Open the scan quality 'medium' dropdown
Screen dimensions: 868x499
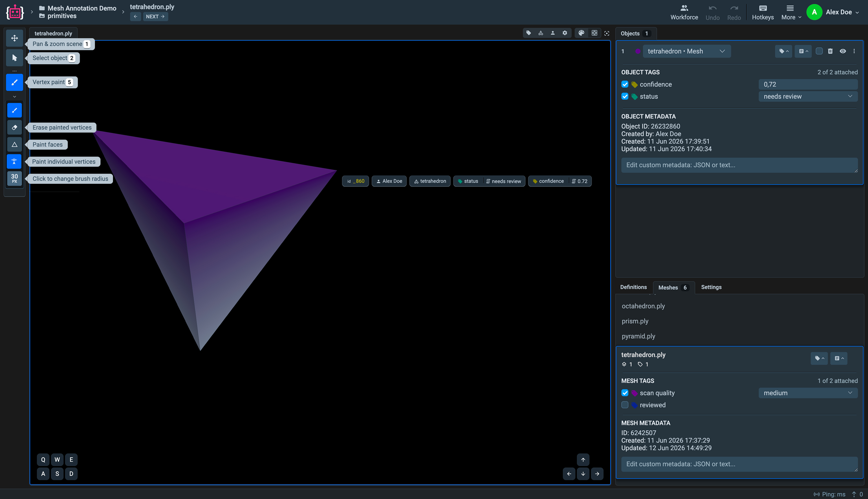(808, 393)
